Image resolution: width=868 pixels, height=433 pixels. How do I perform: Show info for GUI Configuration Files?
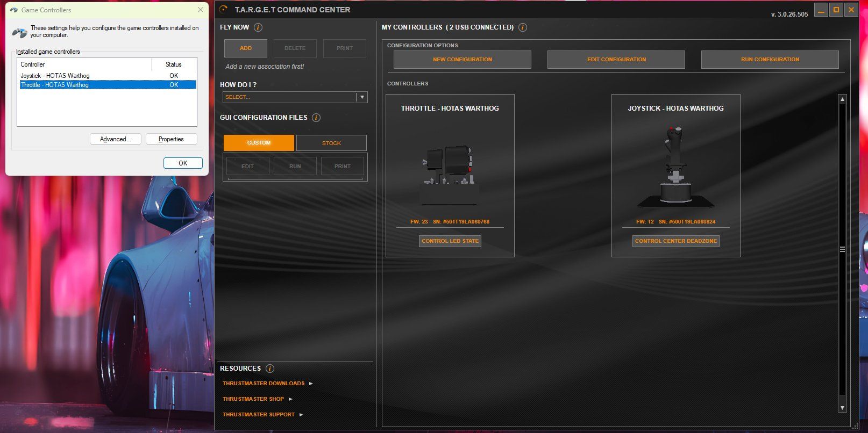[x=316, y=118]
